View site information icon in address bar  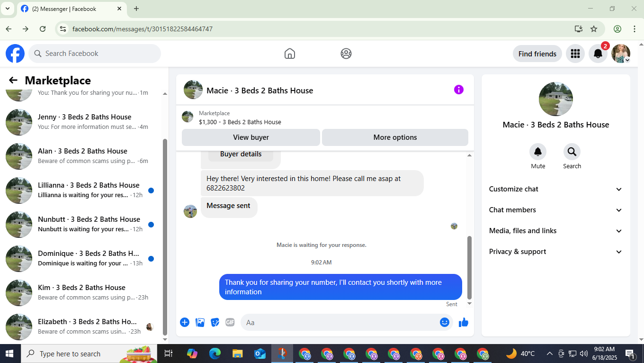tap(63, 29)
